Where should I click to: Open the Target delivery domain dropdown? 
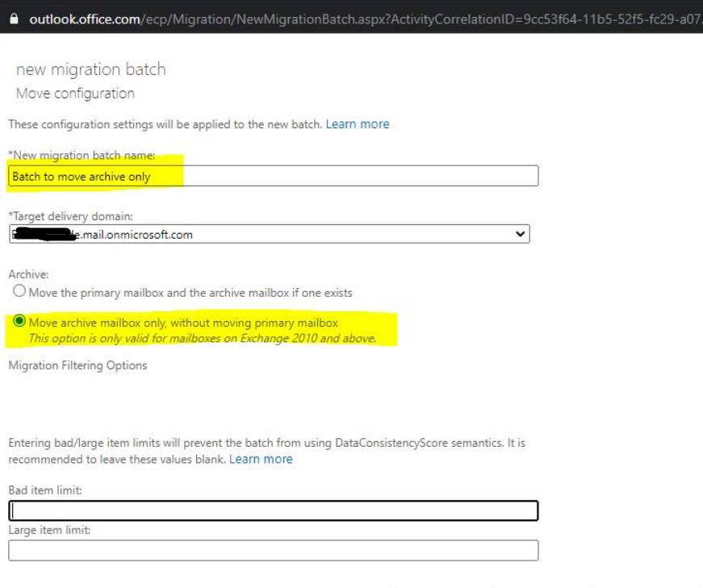(x=270, y=234)
